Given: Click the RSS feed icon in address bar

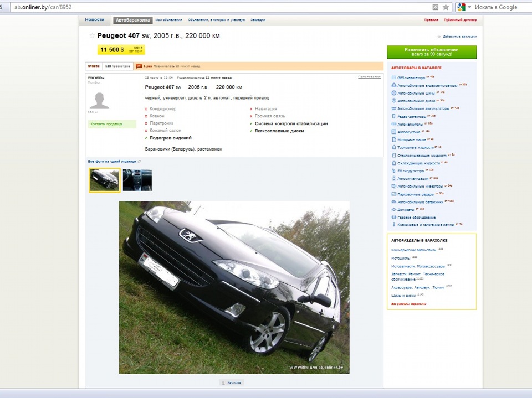Looking at the screenshot, I should [x=435, y=7].
